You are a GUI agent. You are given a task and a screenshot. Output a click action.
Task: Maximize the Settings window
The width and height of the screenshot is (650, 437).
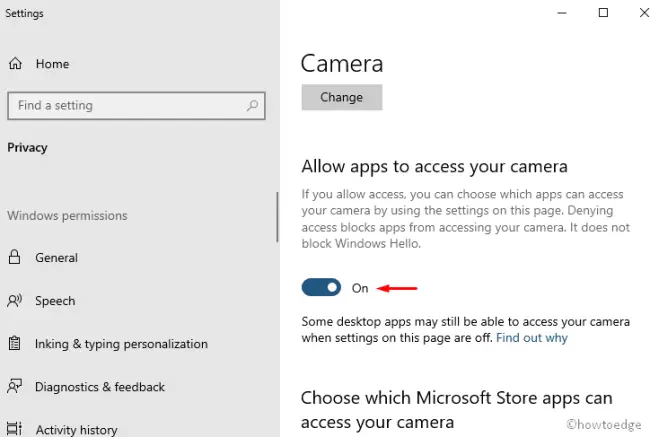603,13
